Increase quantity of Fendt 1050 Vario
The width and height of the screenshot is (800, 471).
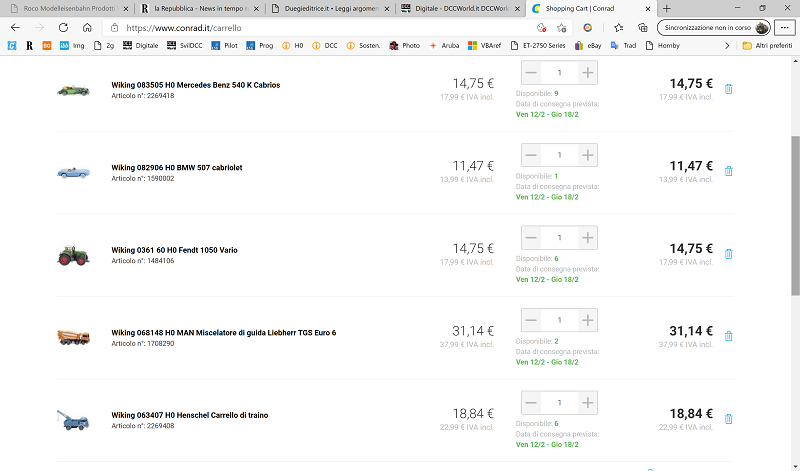point(588,238)
